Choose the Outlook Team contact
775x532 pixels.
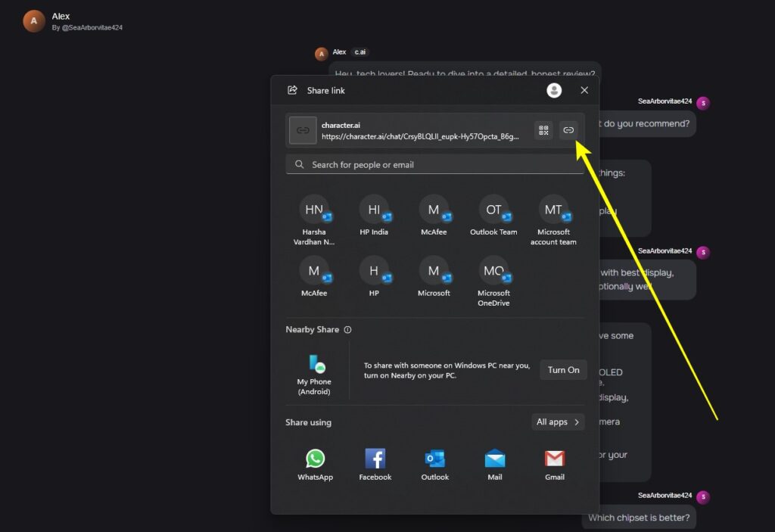pyautogui.click(x=493, y=216)
